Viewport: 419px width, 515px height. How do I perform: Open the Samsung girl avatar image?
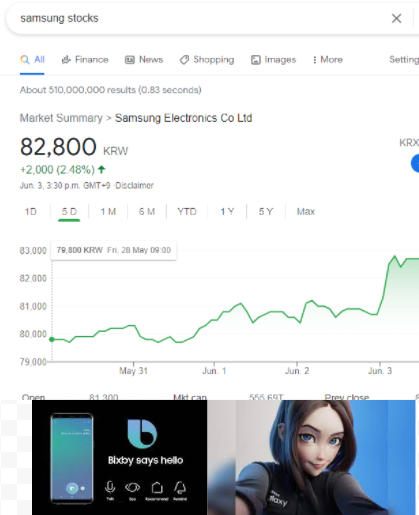[x=311, y=457]
